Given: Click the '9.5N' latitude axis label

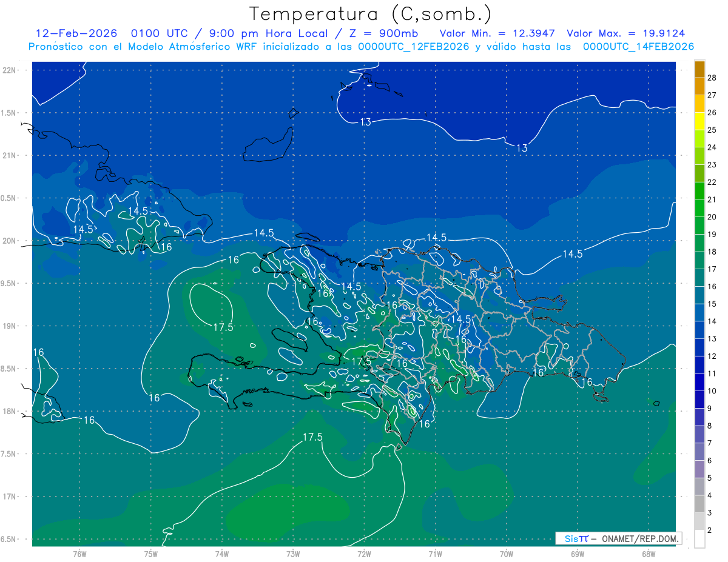Looking at the screenshot, I should [8, 284].
